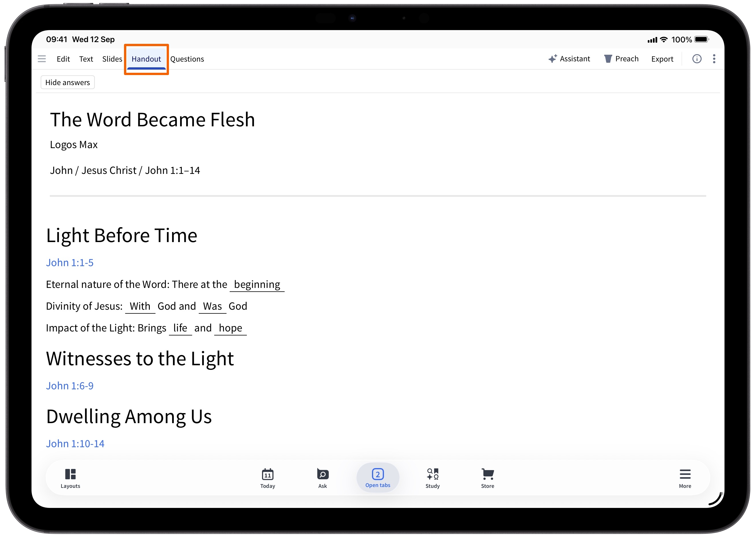The height and width of the screenshot is (538, 756).
Task: Select the Dwelling Among Us heading
Action: (x=129, y=417)
